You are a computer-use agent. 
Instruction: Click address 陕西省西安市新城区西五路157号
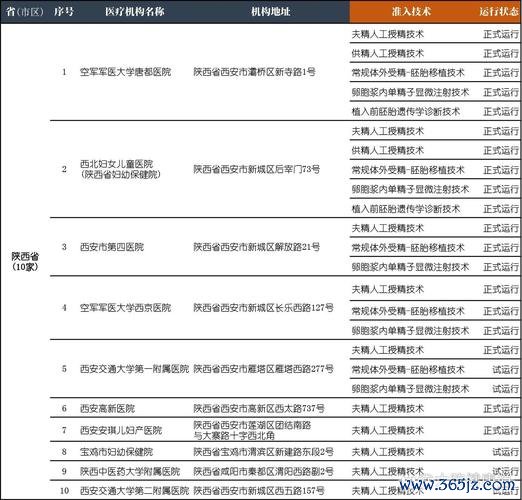tap(259, 491)
